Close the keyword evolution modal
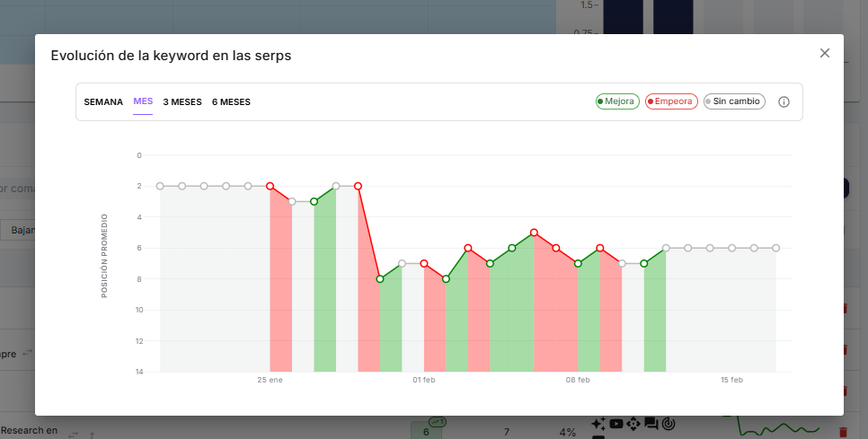The width and height of the screenshot is (868, 439). click(824, 54)
